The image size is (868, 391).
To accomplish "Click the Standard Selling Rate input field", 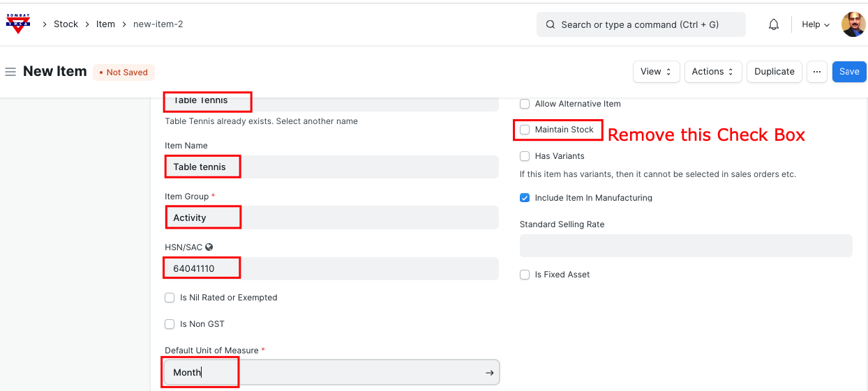I will [685, 245].
